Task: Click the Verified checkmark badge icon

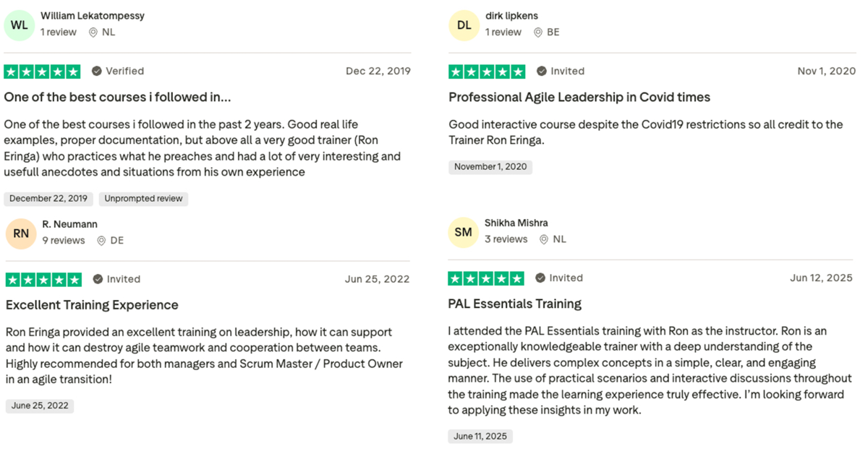Action: (97, 71)
